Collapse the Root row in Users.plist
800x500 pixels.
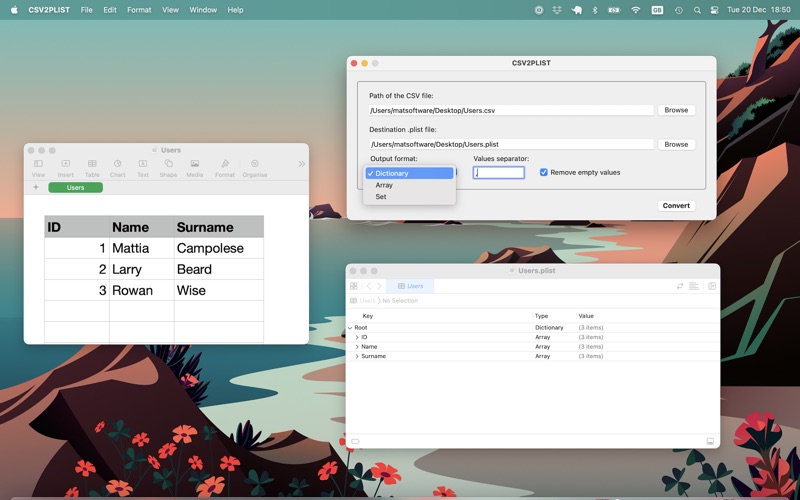coord(350,328)
